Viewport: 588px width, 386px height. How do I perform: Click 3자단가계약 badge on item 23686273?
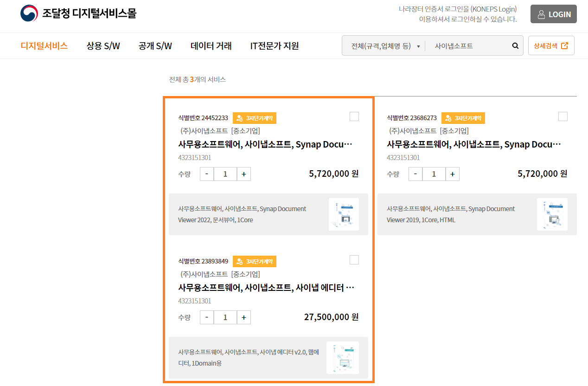click(x=463, y=118)
